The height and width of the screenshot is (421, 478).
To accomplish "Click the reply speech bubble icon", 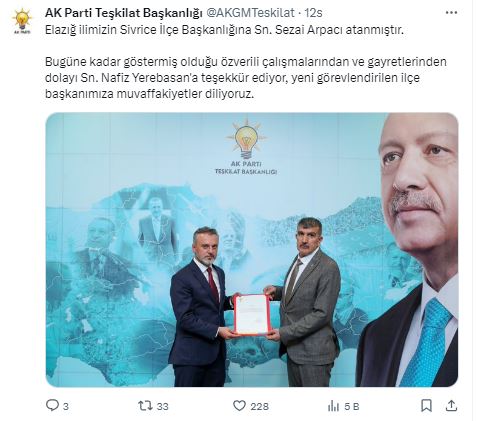I will point(52,406).
